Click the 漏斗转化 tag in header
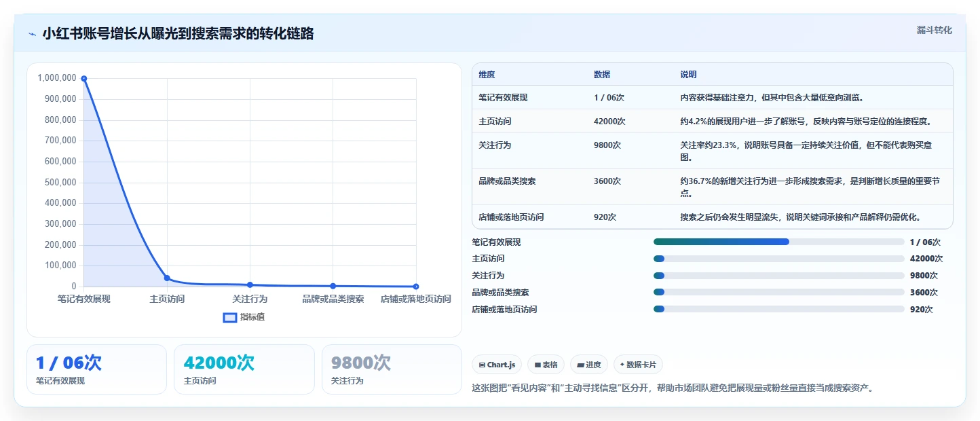Viewport: 980px width, 421px height. tap(935, 30)
